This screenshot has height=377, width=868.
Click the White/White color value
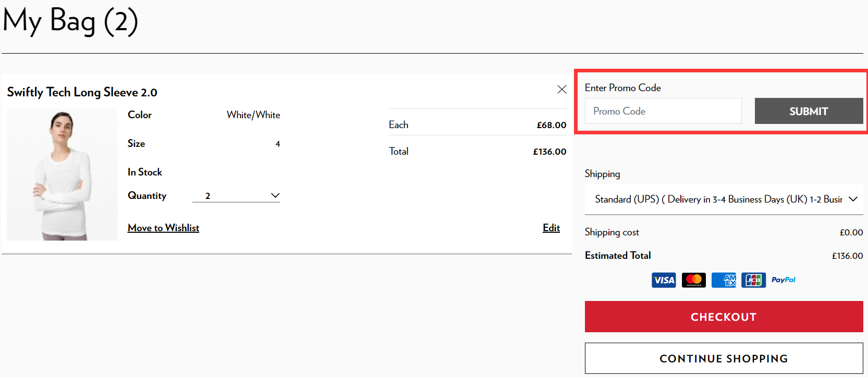pos(253,115)
